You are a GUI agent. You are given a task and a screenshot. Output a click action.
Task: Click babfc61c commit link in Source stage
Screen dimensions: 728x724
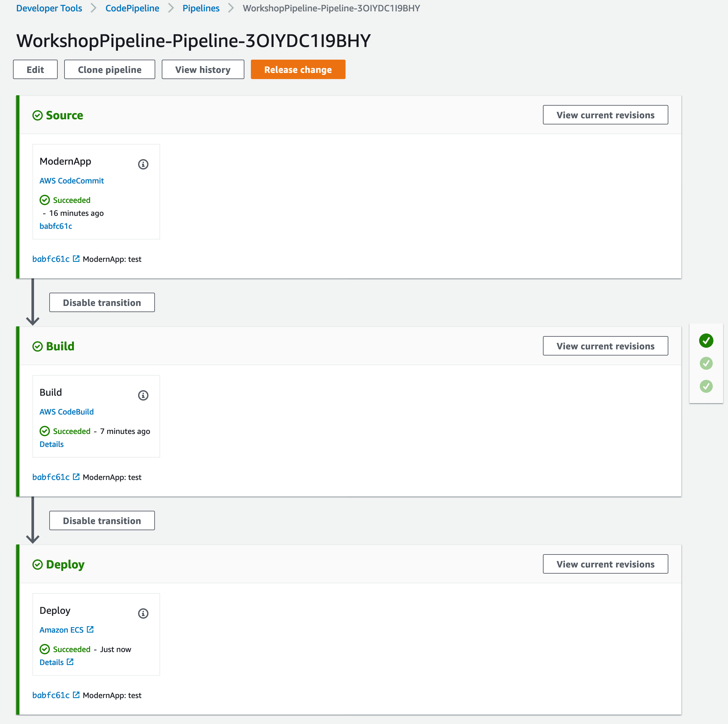56,226
